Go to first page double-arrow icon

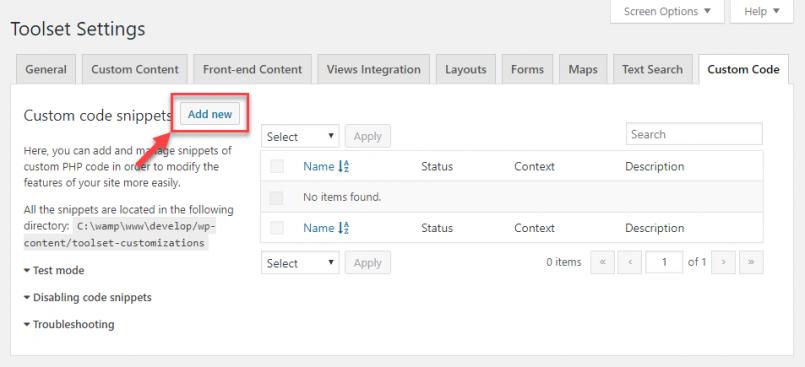point(603,262)
